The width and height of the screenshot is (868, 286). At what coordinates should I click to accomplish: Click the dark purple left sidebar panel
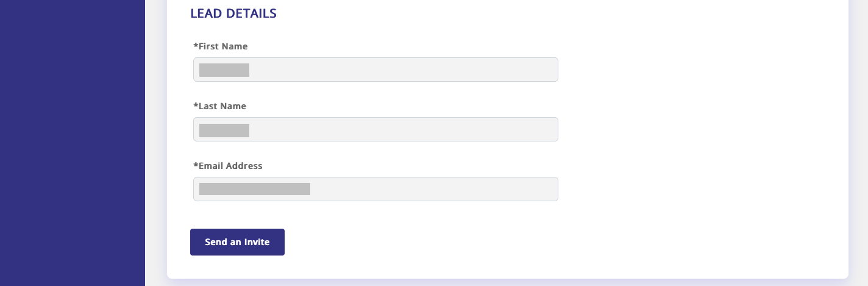click(72, 143)
